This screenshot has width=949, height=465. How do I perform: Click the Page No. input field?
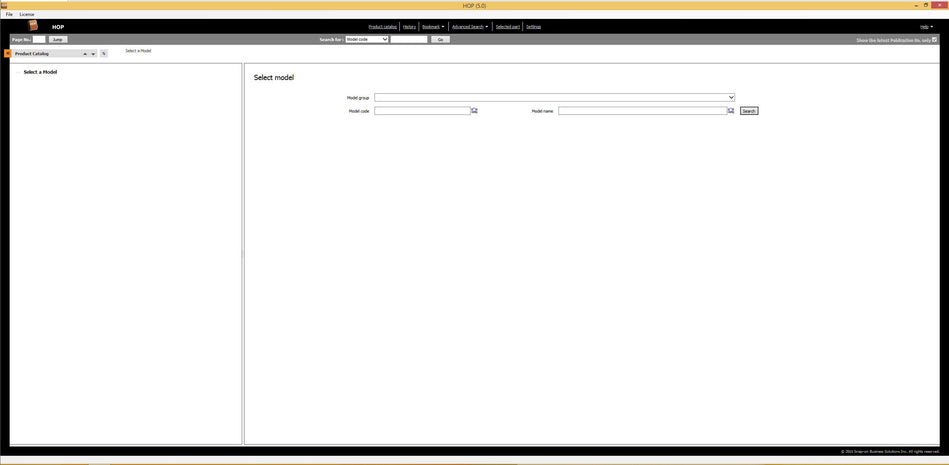pos(39,39)
